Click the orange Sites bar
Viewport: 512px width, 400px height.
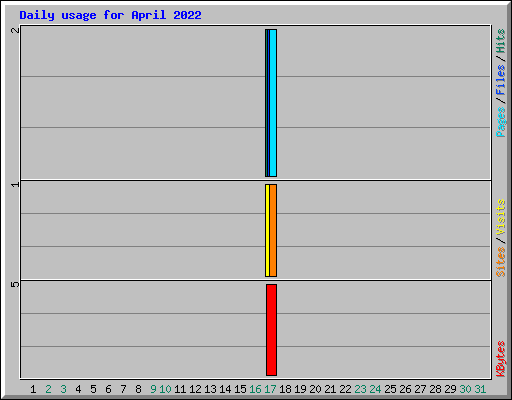click(273, 230)
